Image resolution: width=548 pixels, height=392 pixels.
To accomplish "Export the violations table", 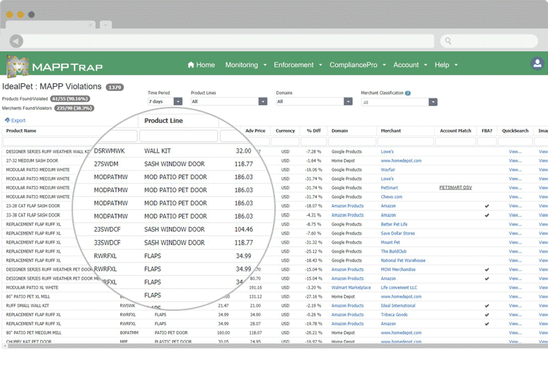I will 15,121.
